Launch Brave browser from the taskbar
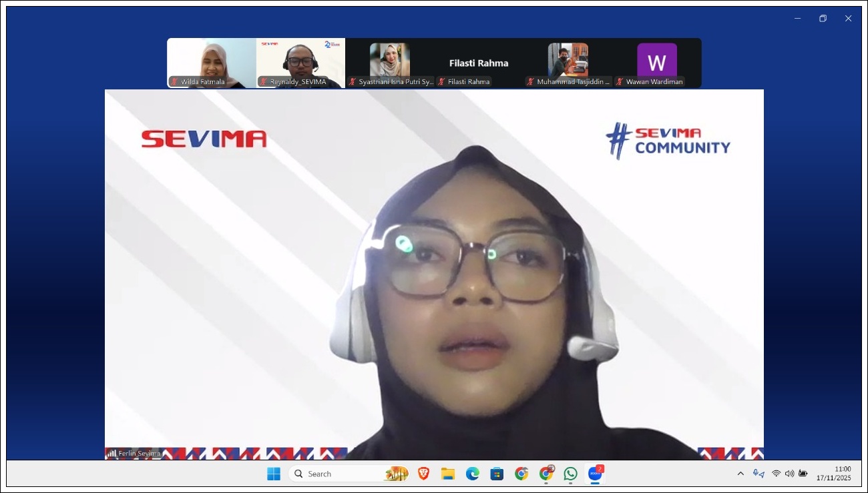This screenshot has width=868, height=493. tap(423, 474)
